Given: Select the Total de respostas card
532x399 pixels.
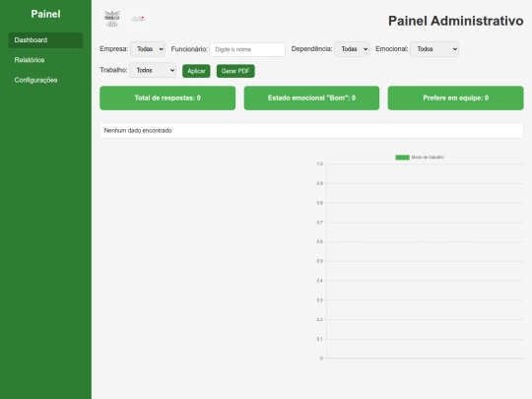Looking at the screenshot, I should 167,99.
